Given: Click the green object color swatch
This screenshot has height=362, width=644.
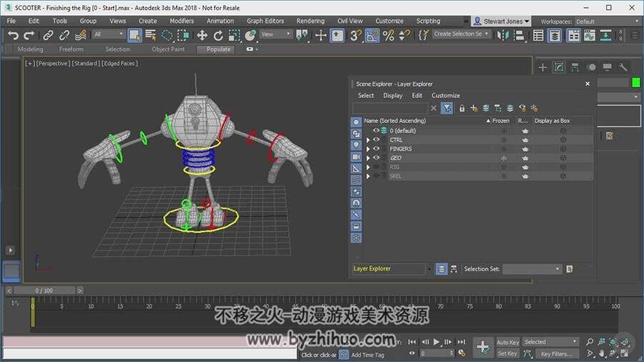Looking at the screenshot, I should [636, 82].
